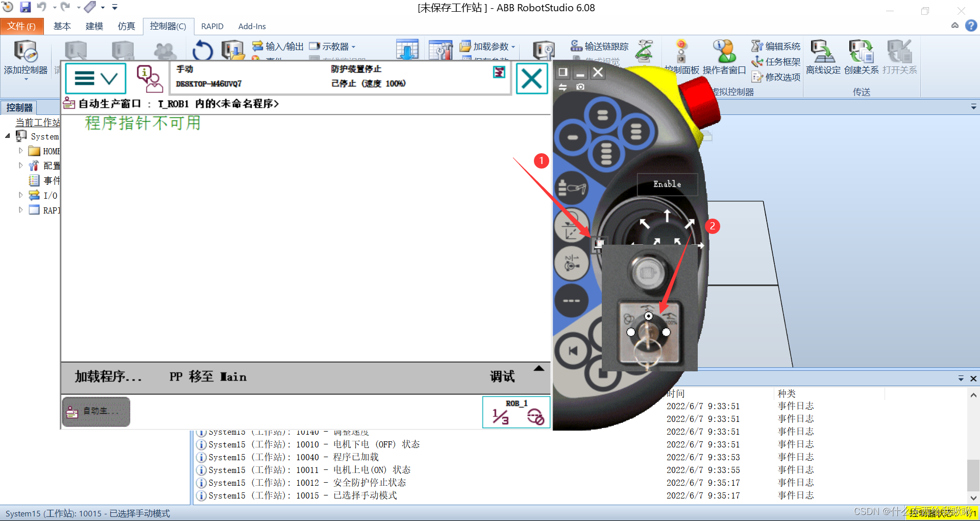Click the Add Controller (添加控制器) icon

(25, 52)
